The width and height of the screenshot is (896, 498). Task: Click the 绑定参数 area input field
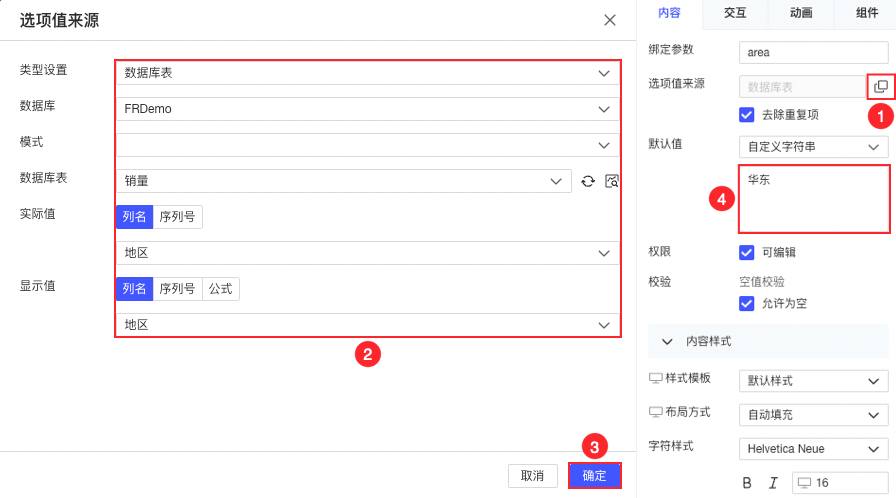[814, 53]
